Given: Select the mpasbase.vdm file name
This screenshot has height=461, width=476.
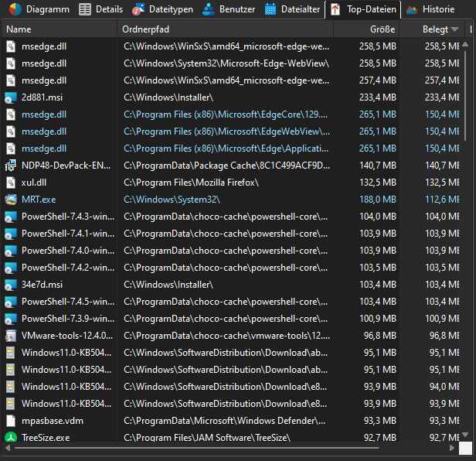Looking at the screenshot, I should tap(53, 421).
